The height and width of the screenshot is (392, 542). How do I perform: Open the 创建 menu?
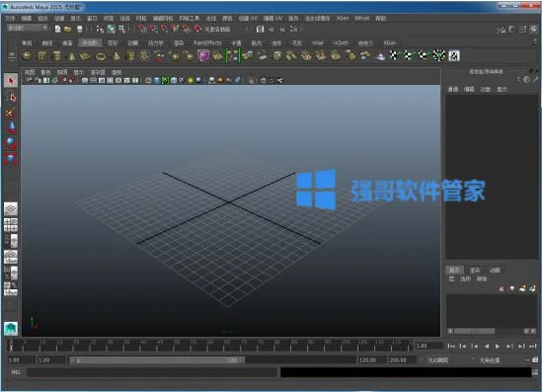(59, 18)
